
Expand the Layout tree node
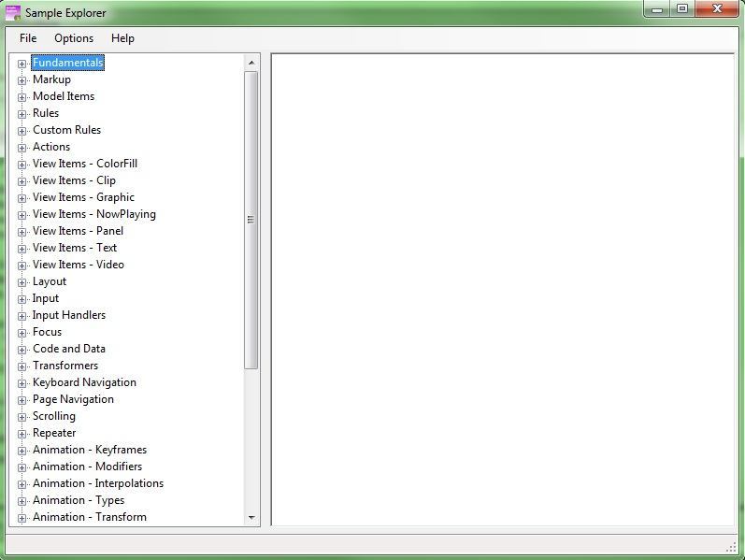pos(21,282)
